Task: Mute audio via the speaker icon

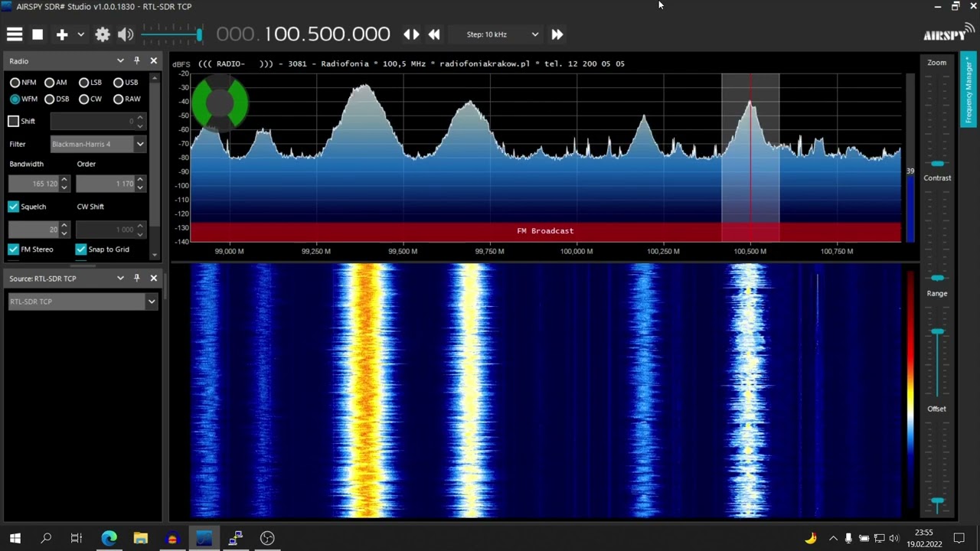Action: [x=126, y=34]
